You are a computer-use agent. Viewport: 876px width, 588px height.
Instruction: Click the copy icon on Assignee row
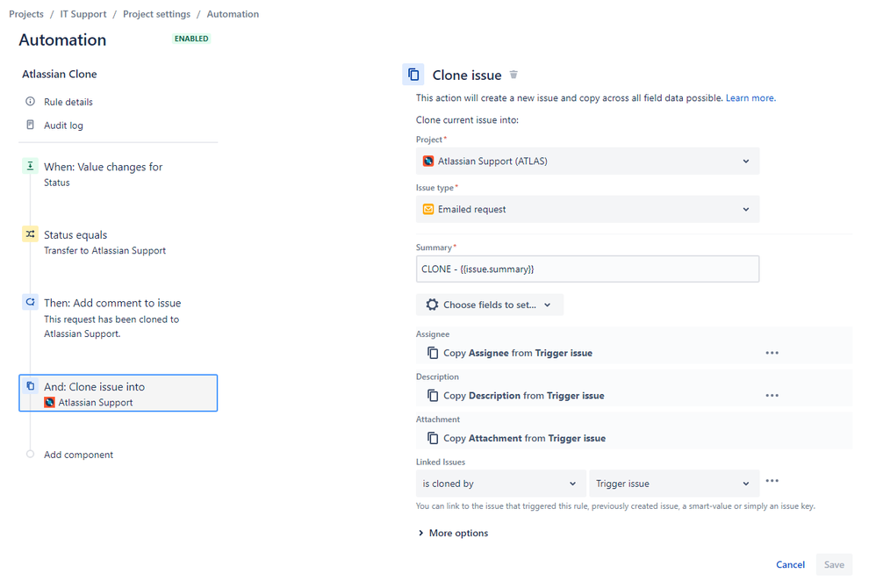(x=433, y=352)
